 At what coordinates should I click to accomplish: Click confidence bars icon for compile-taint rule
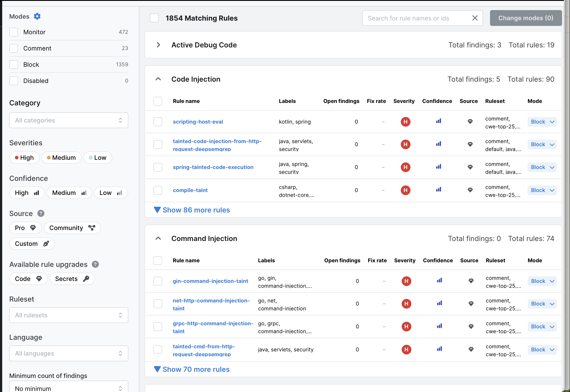[438, 190]
